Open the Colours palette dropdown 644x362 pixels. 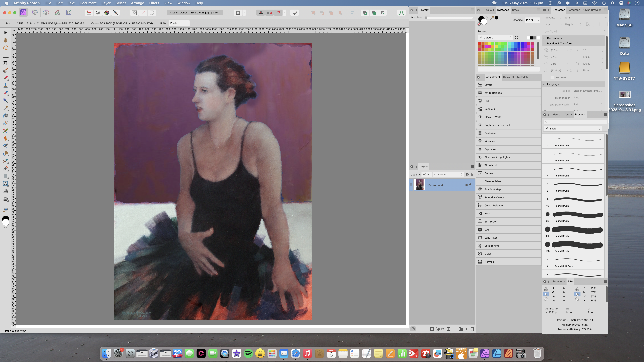495,38
